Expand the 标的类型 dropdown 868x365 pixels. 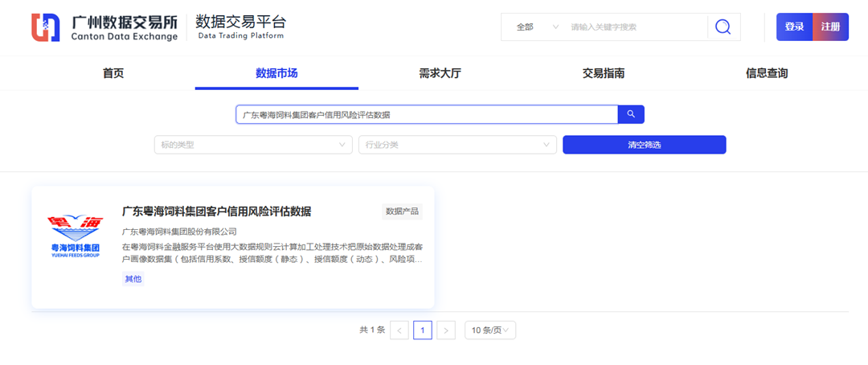click(253, 145)
